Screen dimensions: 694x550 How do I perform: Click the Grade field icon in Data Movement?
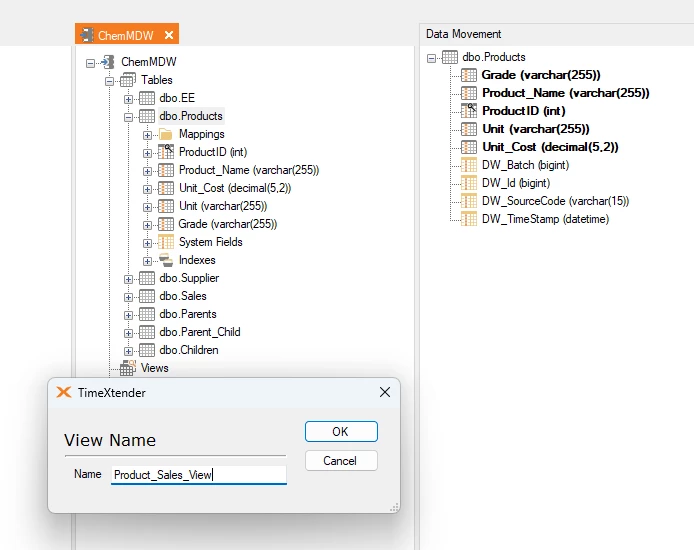coord(469,75)
